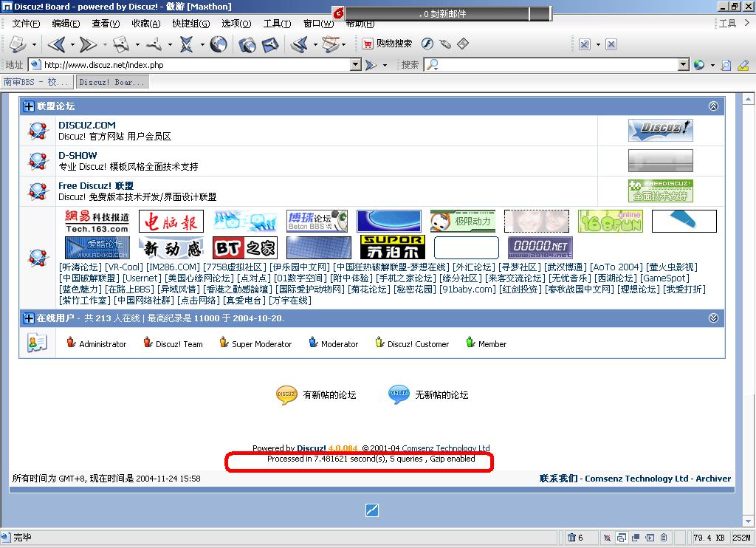Switch to the Discuz! Boar... tab
The image size is (756, 548).
coord(111,82)
